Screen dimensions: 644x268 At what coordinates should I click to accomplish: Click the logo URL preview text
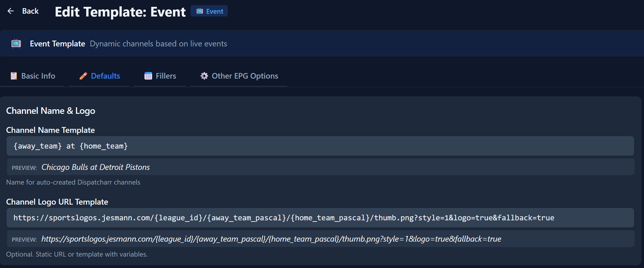[271, 239]
